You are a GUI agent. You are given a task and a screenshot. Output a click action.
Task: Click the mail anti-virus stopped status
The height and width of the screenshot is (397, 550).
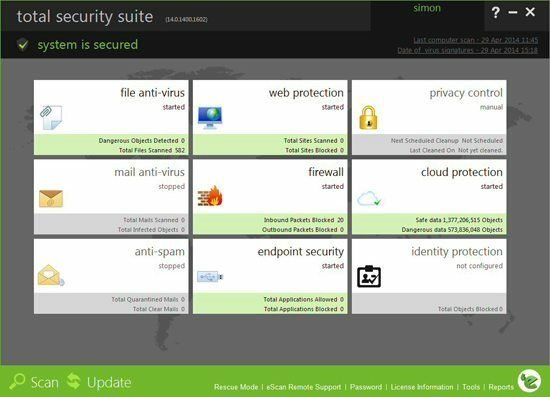point(172,187)
